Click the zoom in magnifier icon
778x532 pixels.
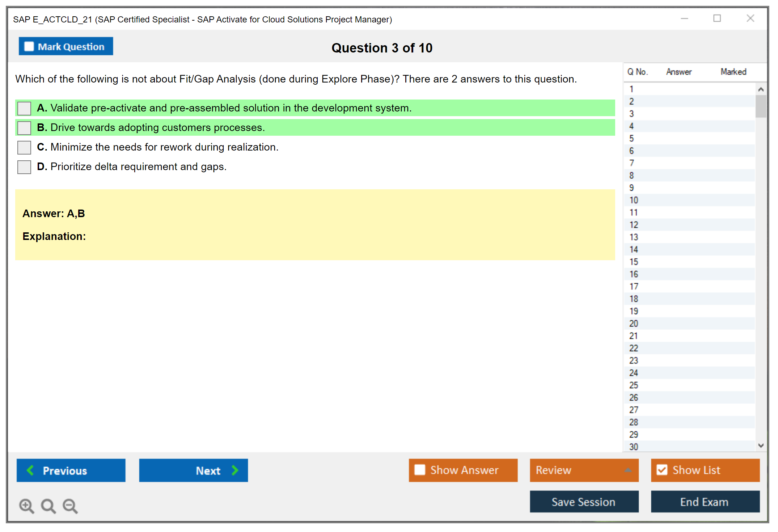[x=26, y=505]
